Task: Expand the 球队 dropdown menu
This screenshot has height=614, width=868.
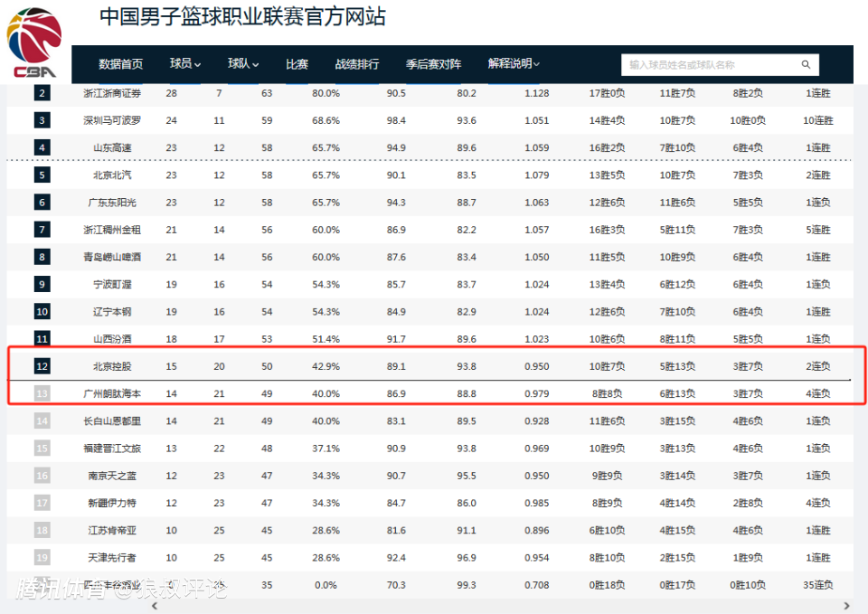Action: pos(242,64)
